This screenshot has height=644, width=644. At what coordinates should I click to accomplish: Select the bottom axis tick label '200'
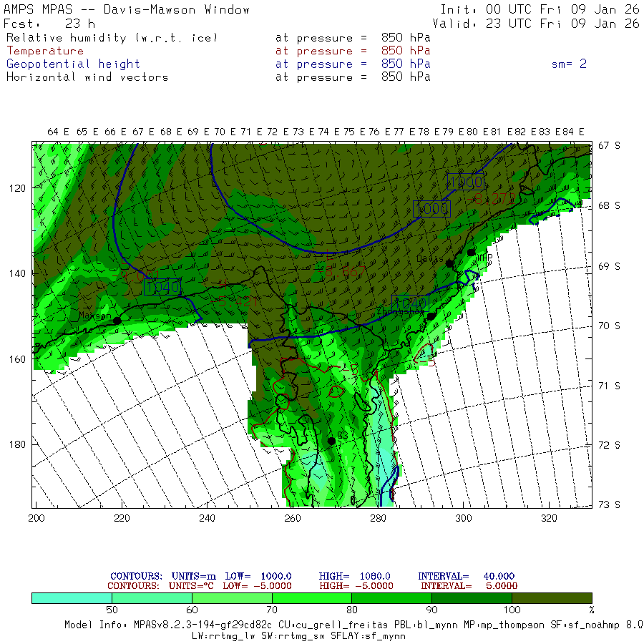[x=36, y=518]
